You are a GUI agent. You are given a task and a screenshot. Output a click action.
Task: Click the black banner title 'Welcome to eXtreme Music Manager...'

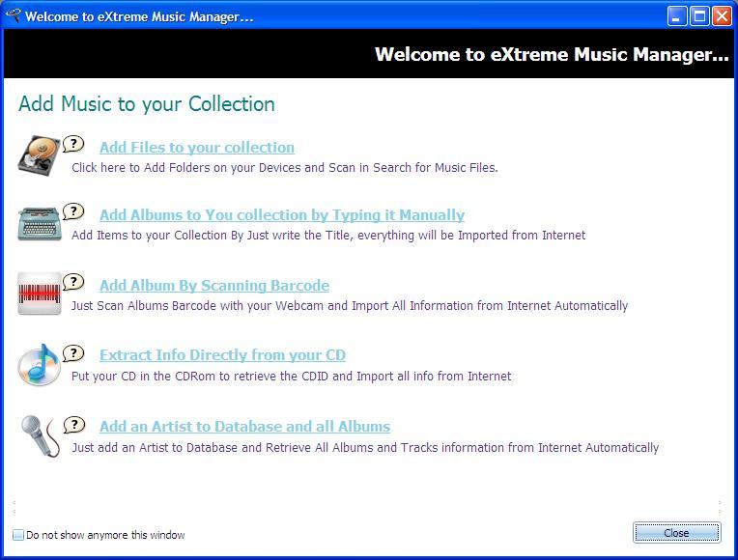(x=552, y=54)
